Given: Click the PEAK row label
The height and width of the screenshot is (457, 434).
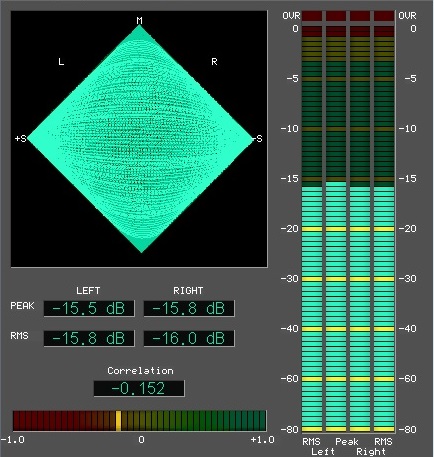Looking at the screenshot, I should 22,306.
